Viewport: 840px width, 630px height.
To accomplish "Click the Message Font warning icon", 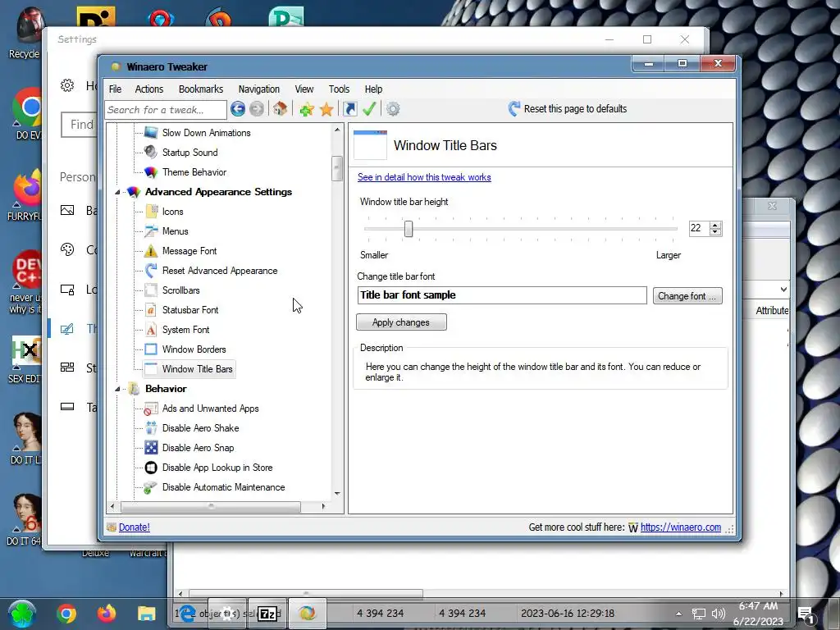I will 151,251.
